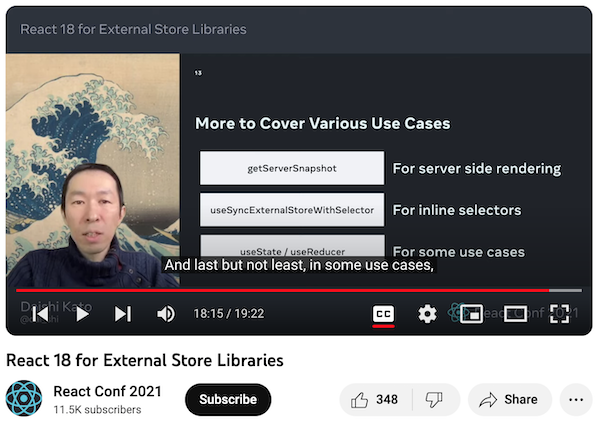600x424 pixels.
Task: Like the video with 348 likes
Action: [374, 400]
